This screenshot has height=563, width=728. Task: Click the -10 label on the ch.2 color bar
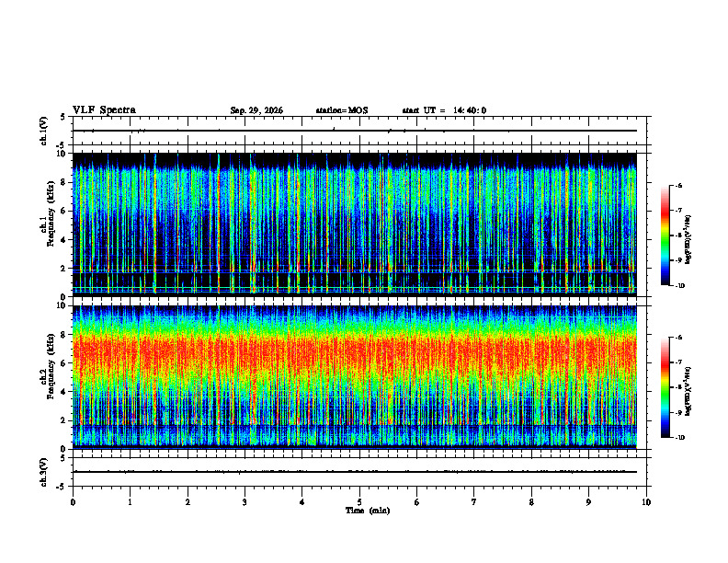[679, 438]
